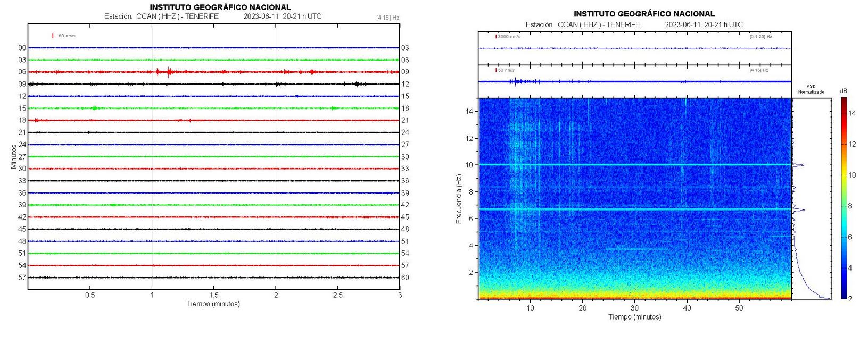Click the dark blue bottom of the dB color bar
Image resolution: width=868 pixels, height=344 pixels.
[844, 296]
